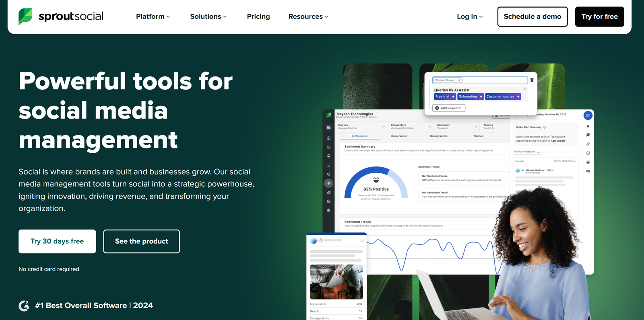Add the Free trial query chip

pos(445,96)
